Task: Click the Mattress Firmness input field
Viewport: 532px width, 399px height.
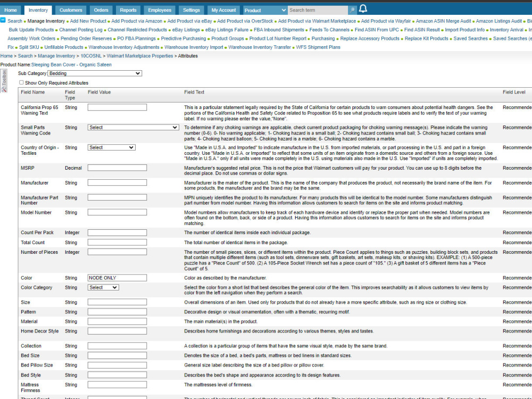Action: click(117, 385)
